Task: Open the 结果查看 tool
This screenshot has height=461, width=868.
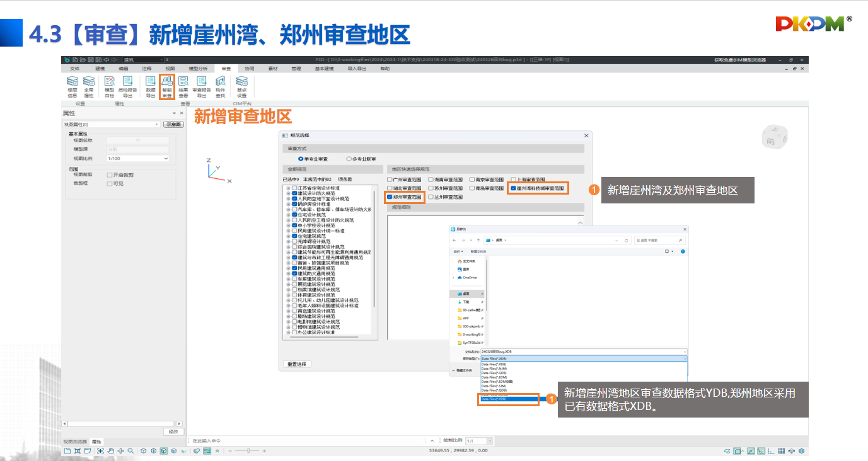Action: pos(183,87)
